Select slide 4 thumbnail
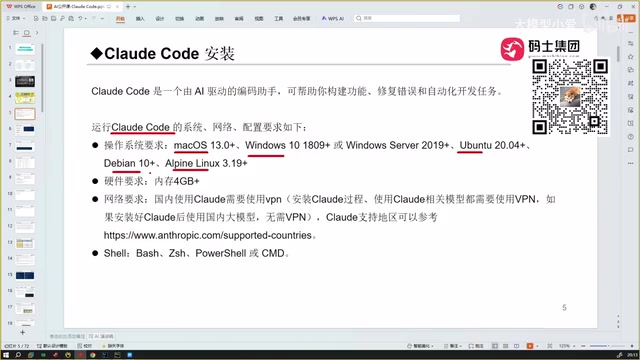This screenshot has width=640, height=360. 25,98
